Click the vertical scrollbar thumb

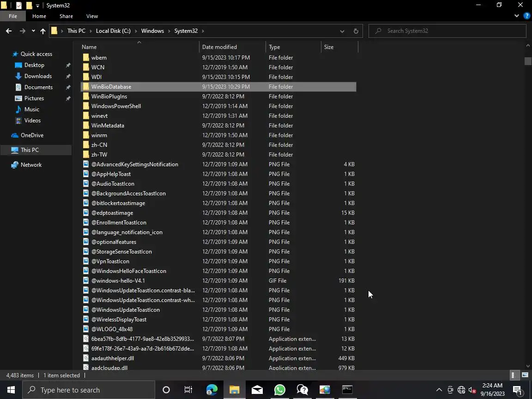pyautogui.click(x=527, y=61)
